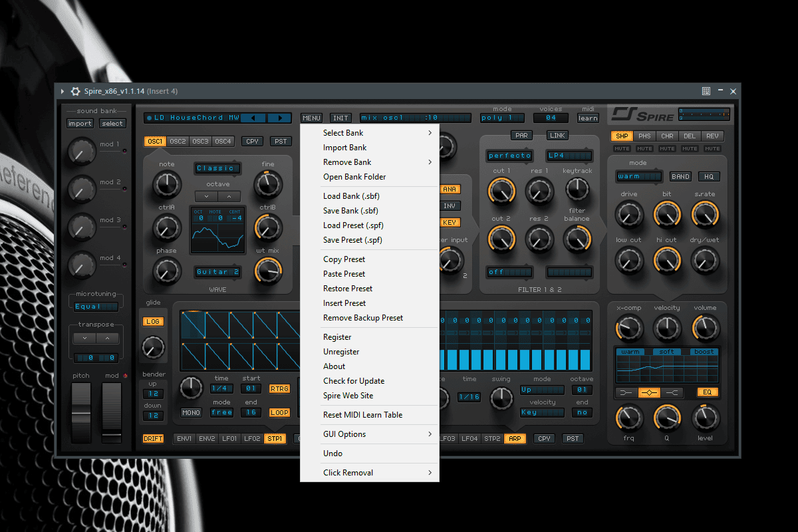
Task: Toggle the MONO button
Action: point(192,413)
